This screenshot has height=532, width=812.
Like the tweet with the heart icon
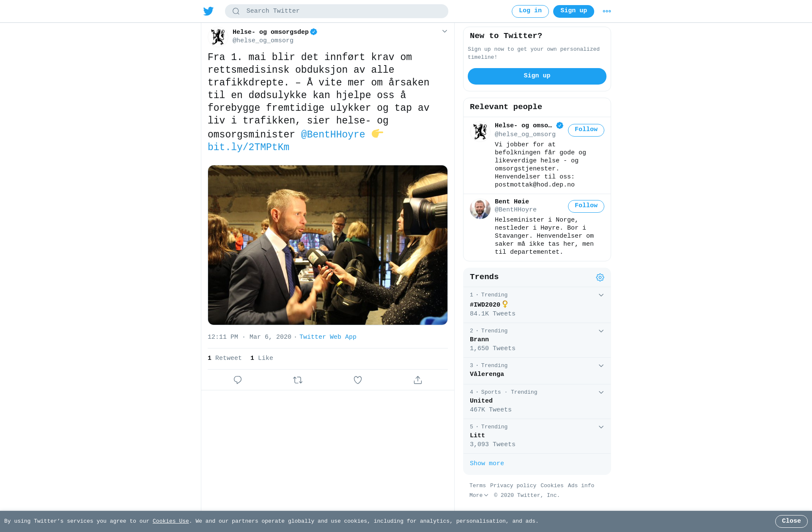tap(358, 380)
